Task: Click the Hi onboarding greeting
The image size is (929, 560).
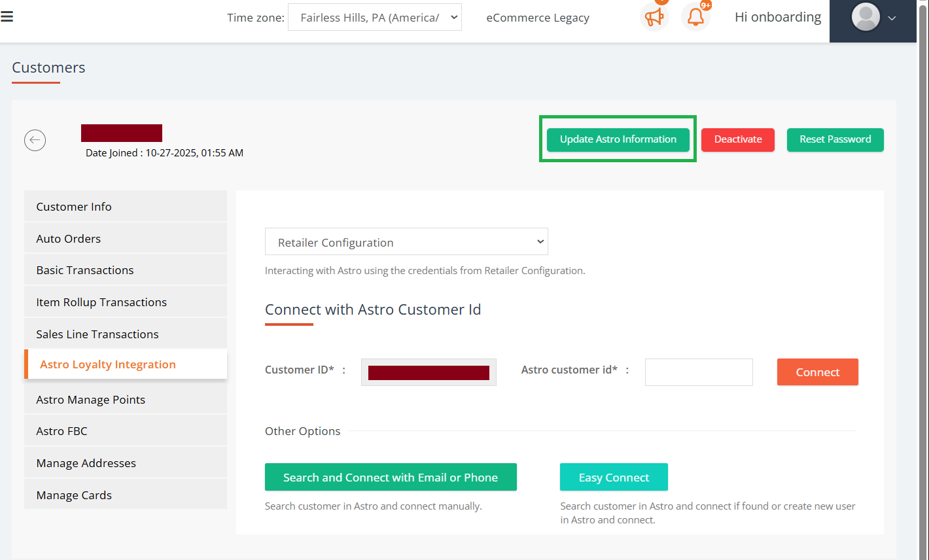Action: click(x=778, y=18)
